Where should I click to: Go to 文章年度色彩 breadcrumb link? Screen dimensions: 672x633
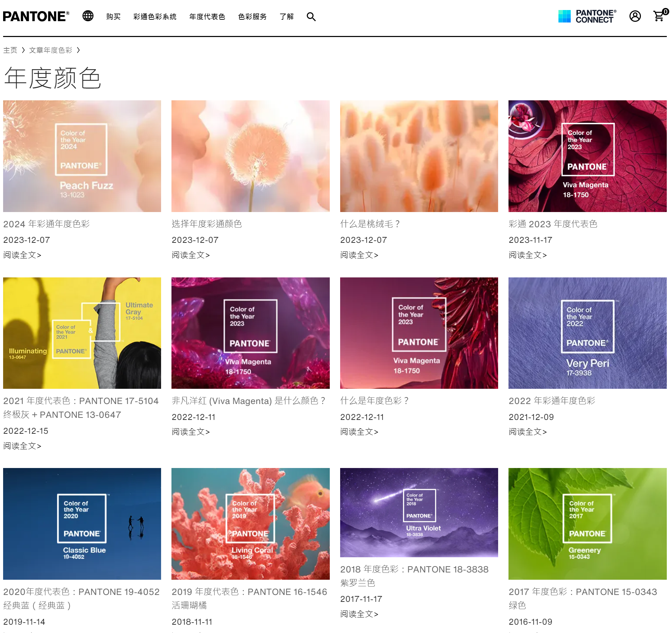[50, 50]
